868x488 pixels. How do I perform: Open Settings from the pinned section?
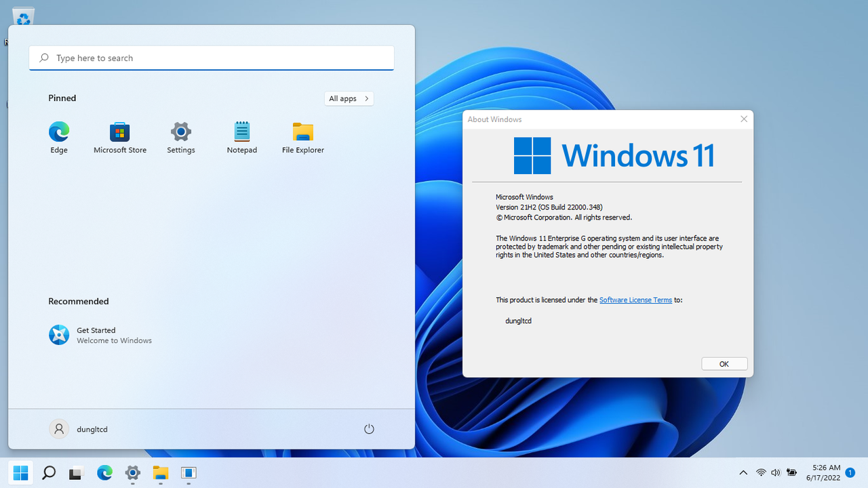181,138
